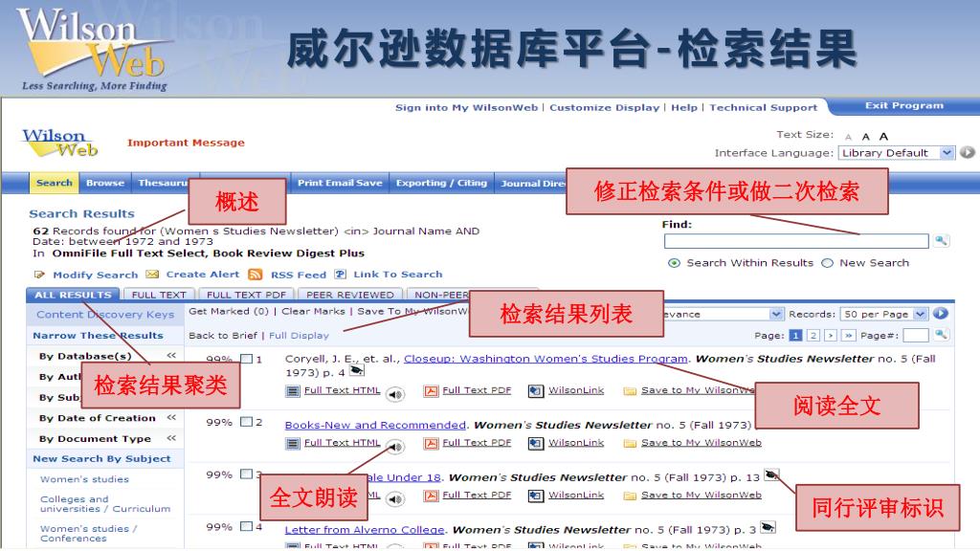980x551 pixels.
Task: Expand By Date of Creation section
Action: (x=171, y=417)
